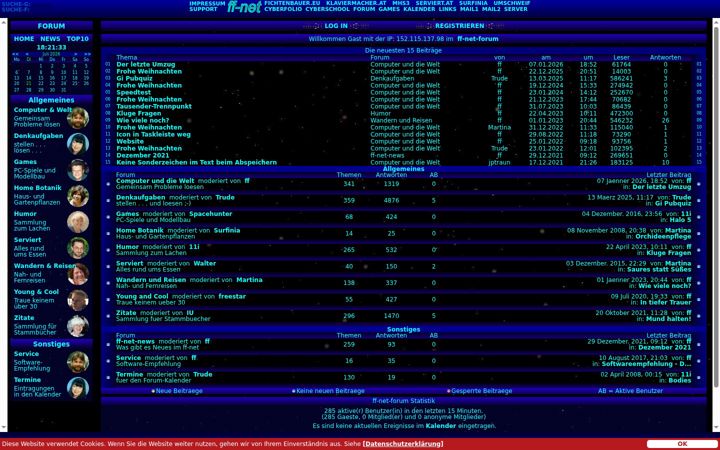Open last post 'Bodies' link
This screenshot has height=450, width=720.
[680, 381]
